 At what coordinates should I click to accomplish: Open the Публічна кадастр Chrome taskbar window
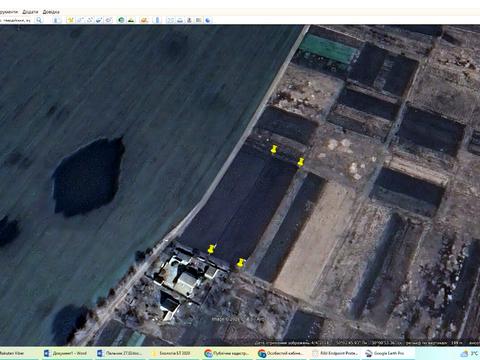[227, 353]
